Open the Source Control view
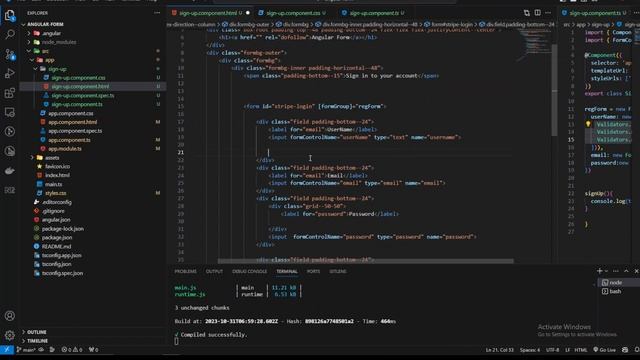Image resolution: width=640 pixels, height=360 pixels. coord(10,54)
